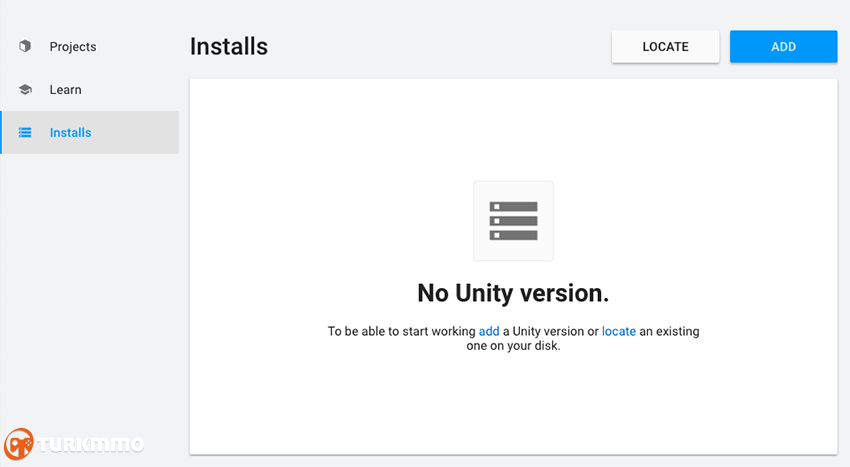The image size is (850, 467).
Task: Click the Installs list icon in sidebar
Action: click(x=25, y=132)
